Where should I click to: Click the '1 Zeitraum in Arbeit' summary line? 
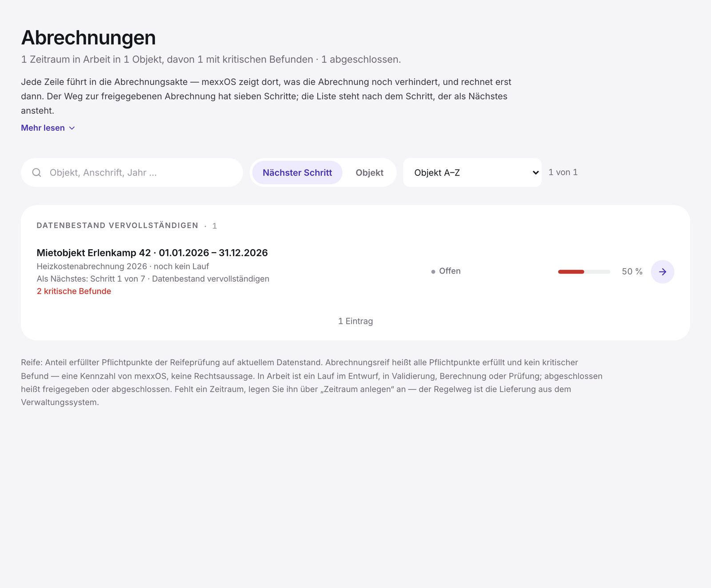click(211, 60)
